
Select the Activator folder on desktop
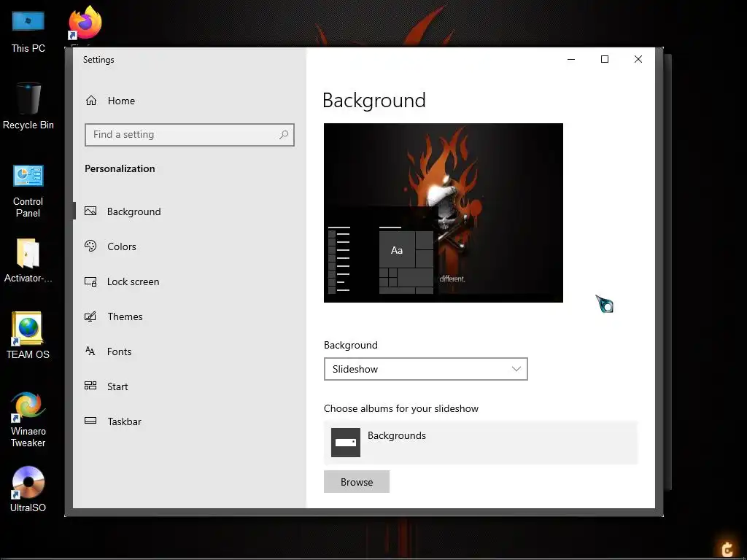28,260
